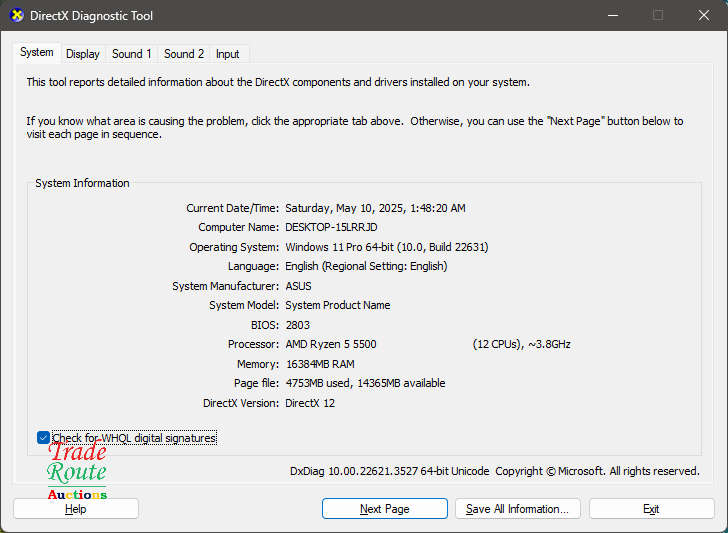Select the System tab
728x533 pixels.
[x=37, y=53]
